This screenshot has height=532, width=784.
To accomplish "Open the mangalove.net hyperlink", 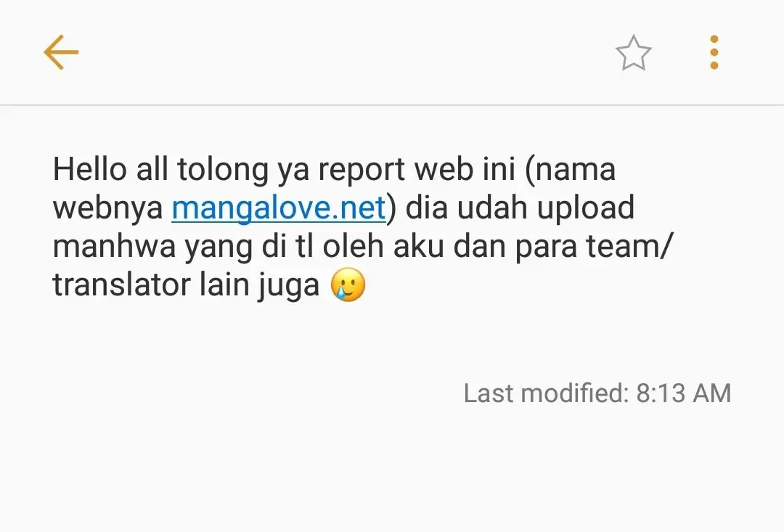I will point(279,208).
